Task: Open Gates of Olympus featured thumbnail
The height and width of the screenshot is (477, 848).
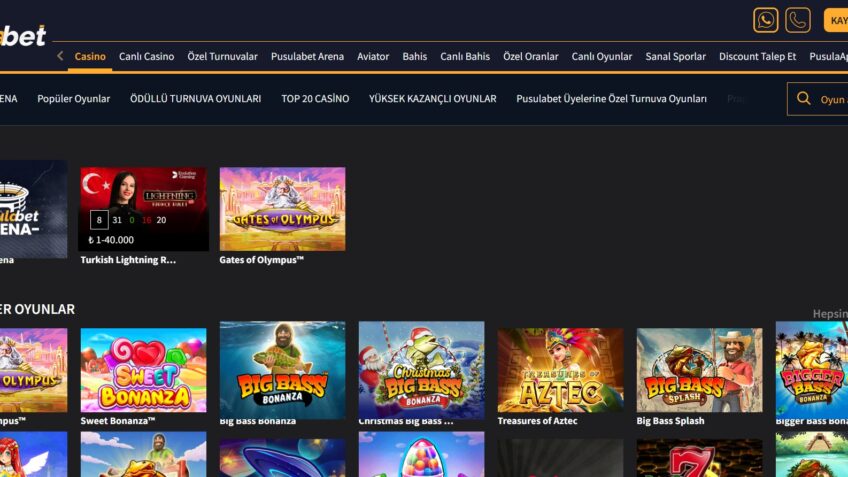Action: [282, 209]
